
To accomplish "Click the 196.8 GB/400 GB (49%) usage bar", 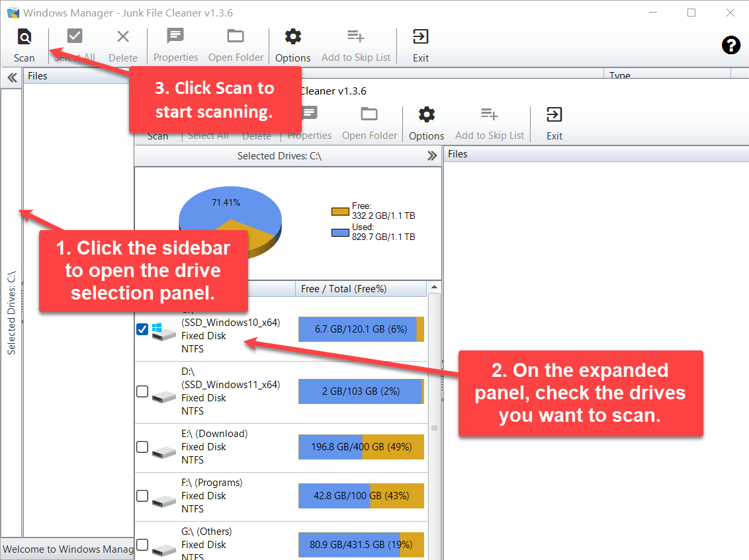I will [x=361, y=447].
